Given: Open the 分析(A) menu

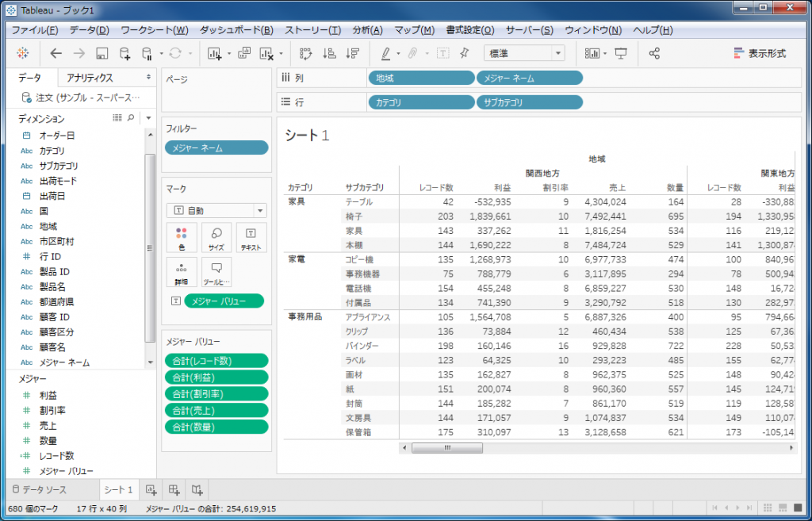Looking at the screenshot, I should click(x=366, y=30).
